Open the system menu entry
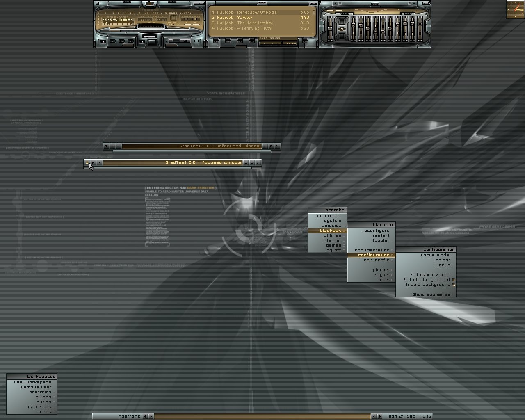This screenshot has height=420, width=525. coord(328,221)
